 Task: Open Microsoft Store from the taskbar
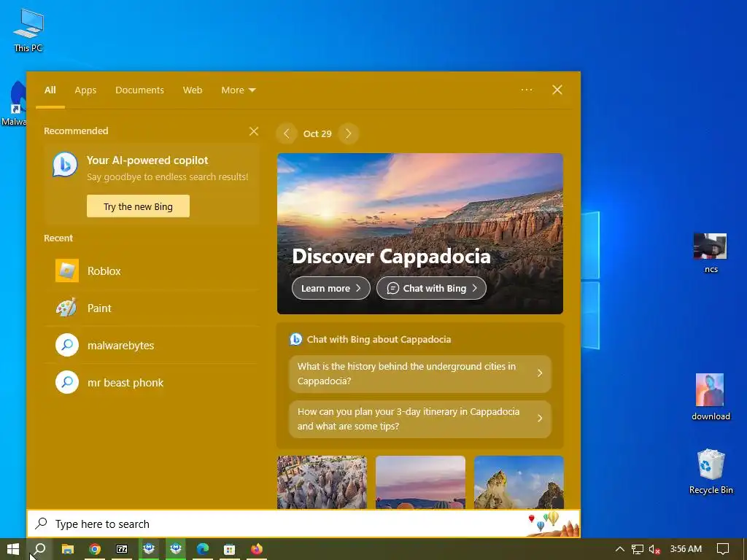click(230, 549)
